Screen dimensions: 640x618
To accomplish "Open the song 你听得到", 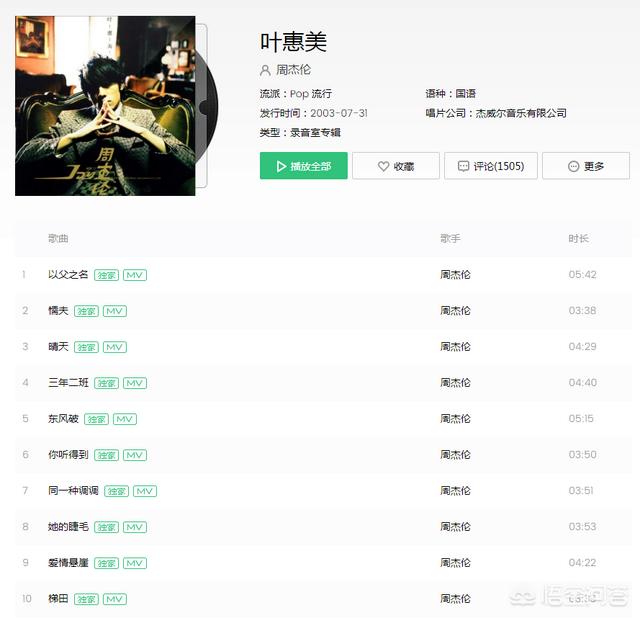I will tap(68, 455).
